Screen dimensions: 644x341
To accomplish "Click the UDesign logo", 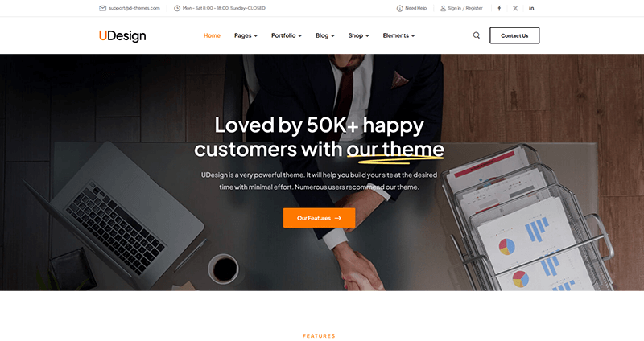I will [122, 35].
